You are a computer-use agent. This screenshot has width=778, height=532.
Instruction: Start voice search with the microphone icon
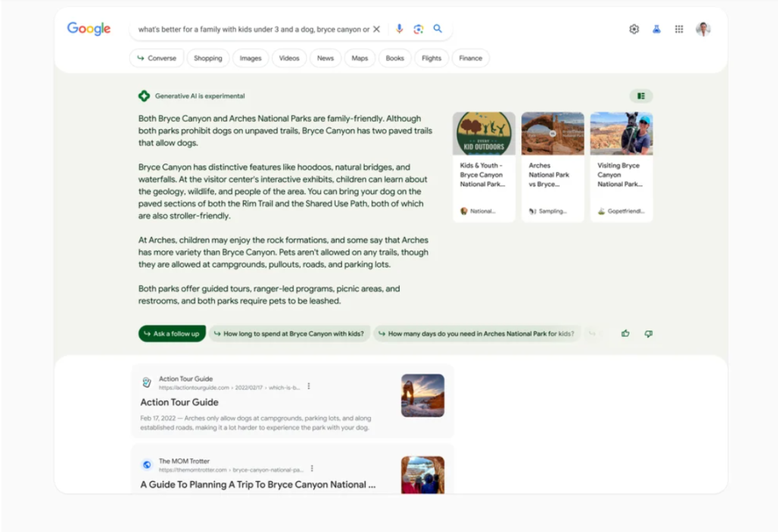pyautogui.click(x=400, y=28)
